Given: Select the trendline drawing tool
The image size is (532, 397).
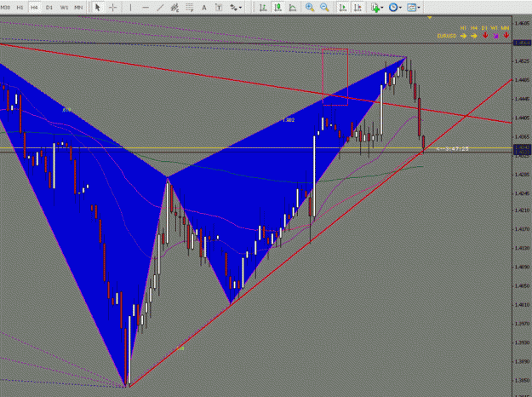Looking at the screenshot, I should coord(160,7).
